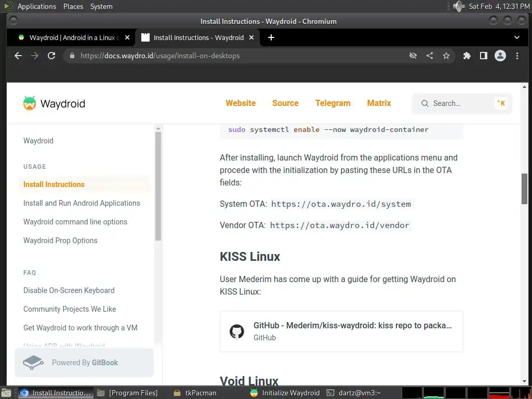The image size is (532, 399).
Task: Open the Source header link
Action: click(285, 103)
